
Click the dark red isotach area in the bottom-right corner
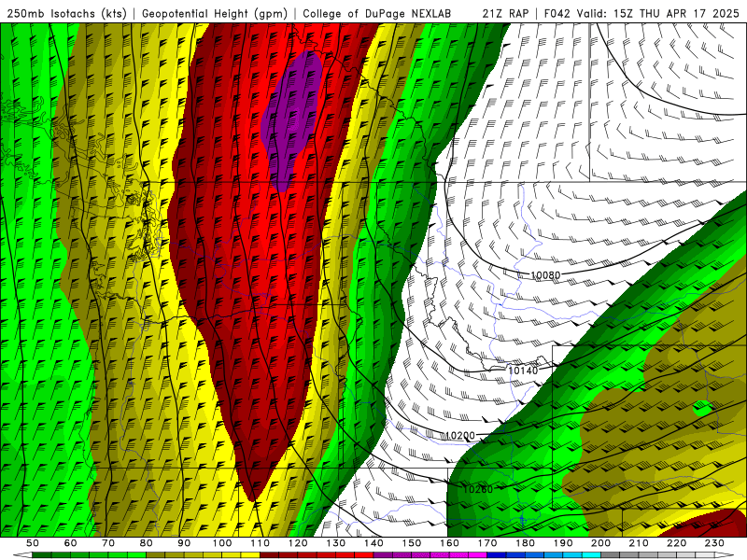click(710, 524)
